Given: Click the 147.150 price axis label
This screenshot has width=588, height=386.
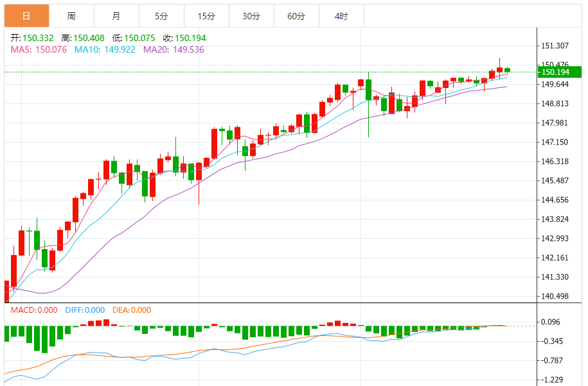Looking at the screenshot, I should pos(555,142).
